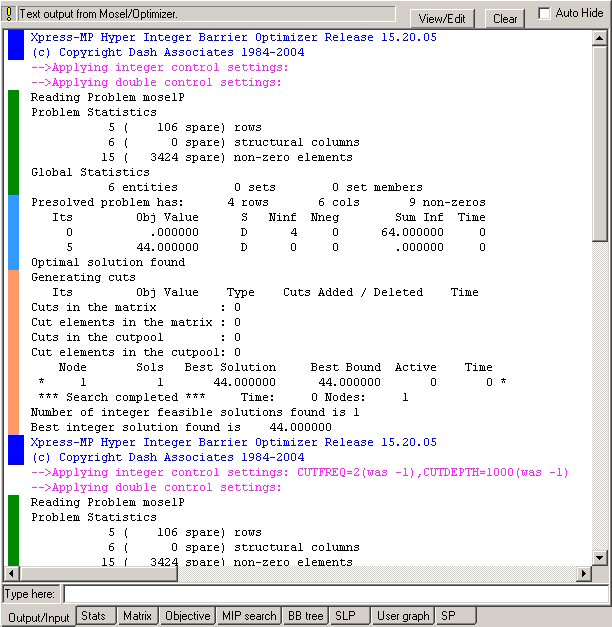Switch to the Stats tab
Image resolution: width=612 pixels, height=627 pixels.
tap(94, 616)
